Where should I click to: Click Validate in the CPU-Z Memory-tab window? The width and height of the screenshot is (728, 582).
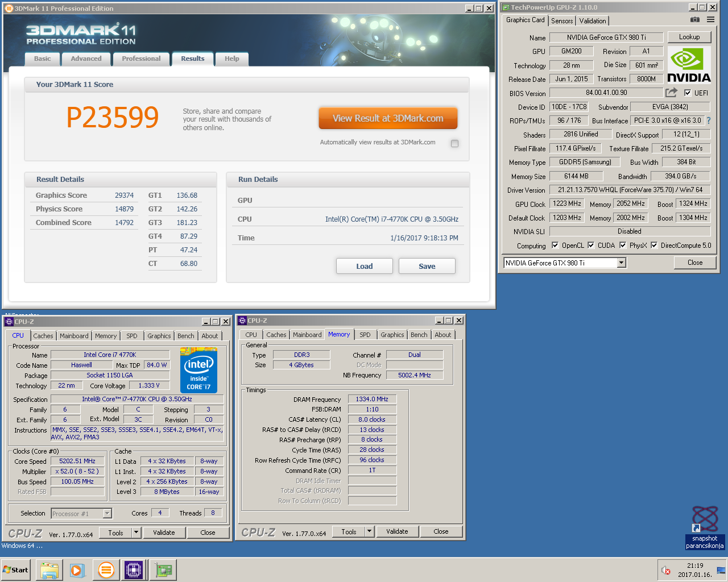[397, 531]
